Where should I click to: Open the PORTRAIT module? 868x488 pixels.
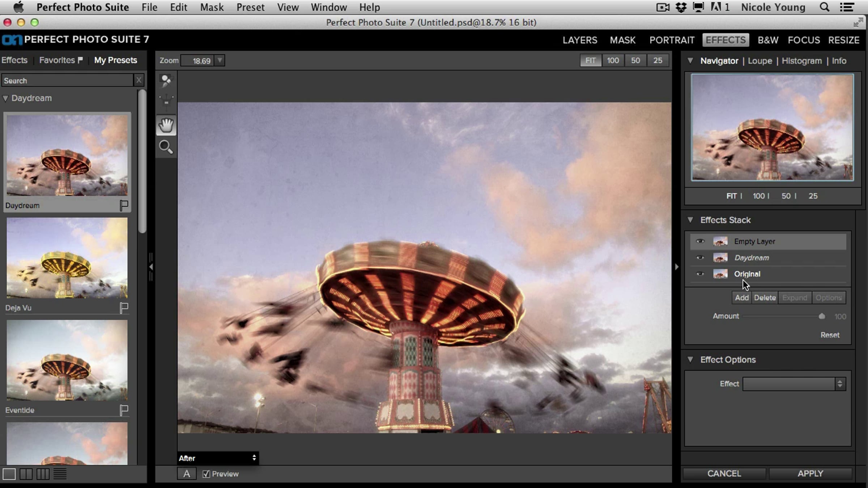tap(672, 40)
